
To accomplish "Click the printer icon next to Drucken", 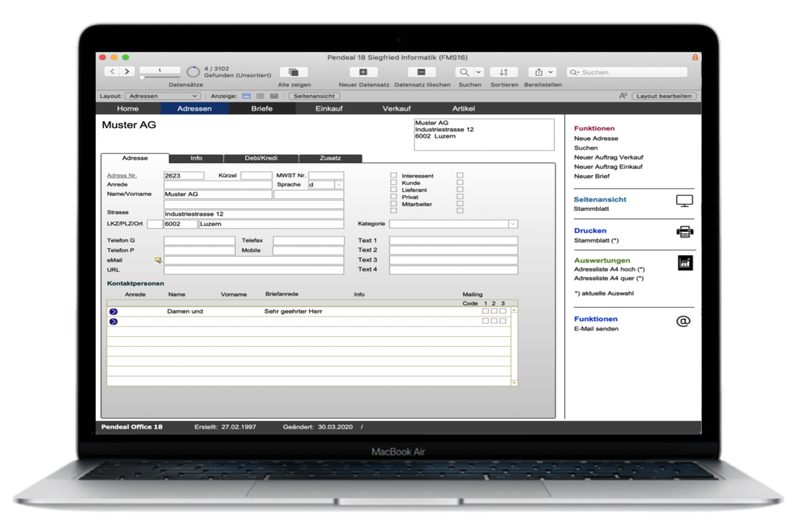I will [684, 232].
